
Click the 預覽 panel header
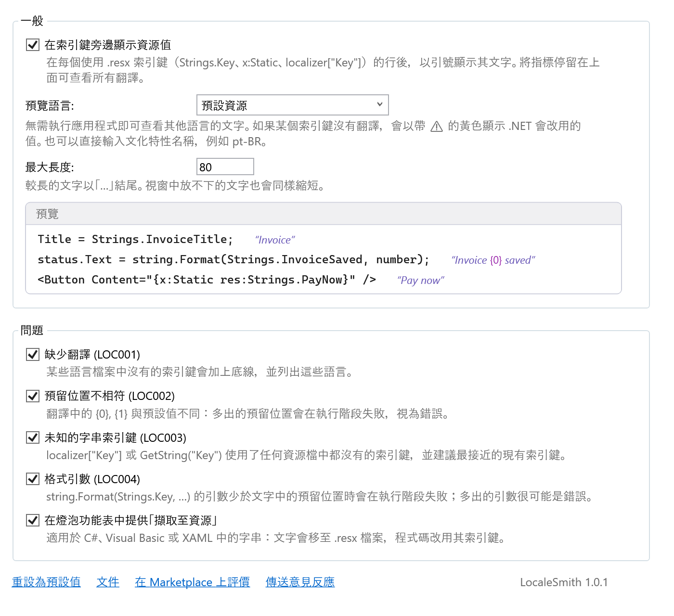[324, 214]
